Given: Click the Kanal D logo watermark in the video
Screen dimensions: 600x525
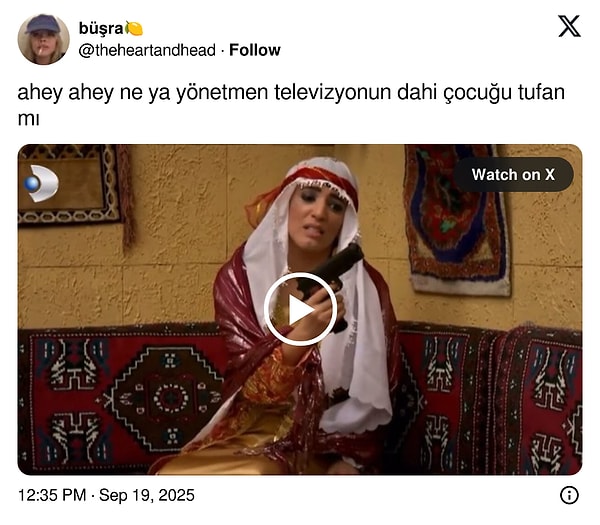Looking at the screenshot, I should pos(41,183).
